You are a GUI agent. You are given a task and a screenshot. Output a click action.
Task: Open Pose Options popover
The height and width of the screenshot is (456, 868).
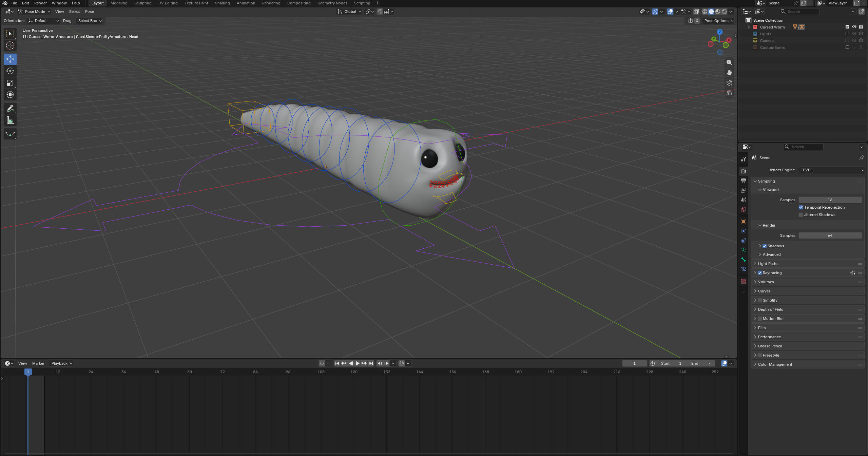pos(718,21)
